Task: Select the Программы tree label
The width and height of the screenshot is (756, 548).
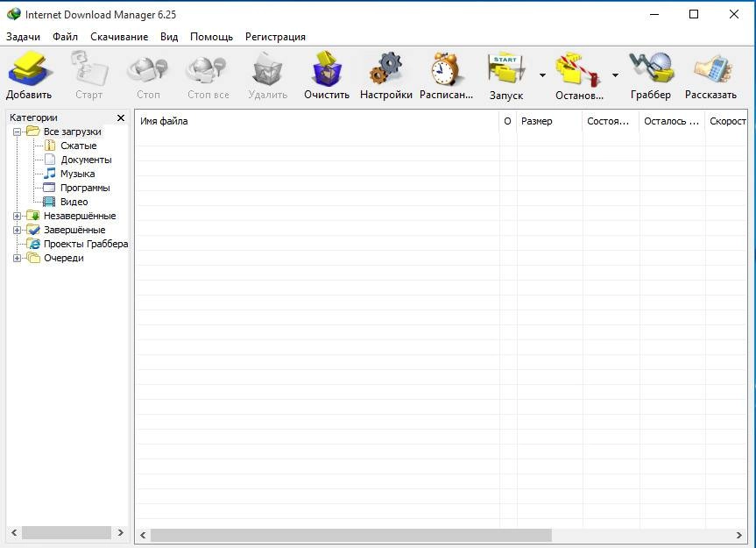Action: tap(85, 188)
